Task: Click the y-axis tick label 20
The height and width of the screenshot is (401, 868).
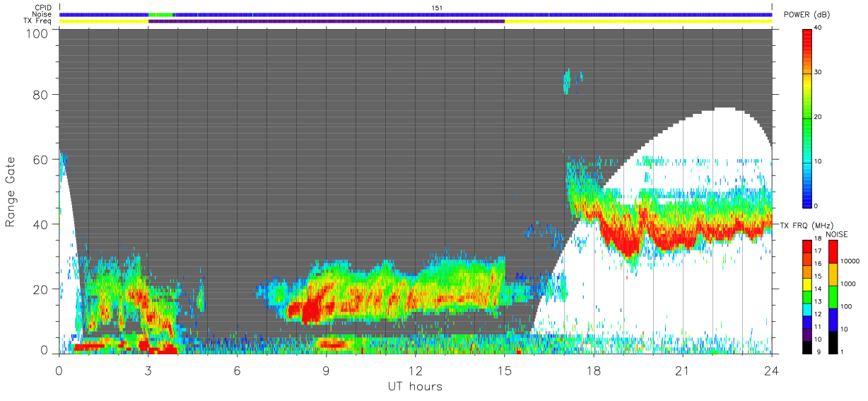Action: [41, 289]
